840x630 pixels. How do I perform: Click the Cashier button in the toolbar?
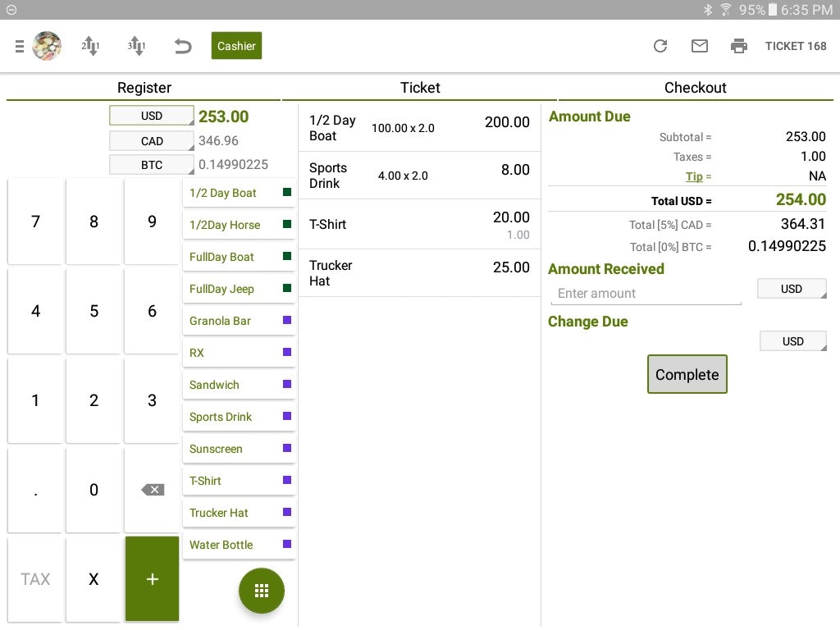[x=236, y=46]
